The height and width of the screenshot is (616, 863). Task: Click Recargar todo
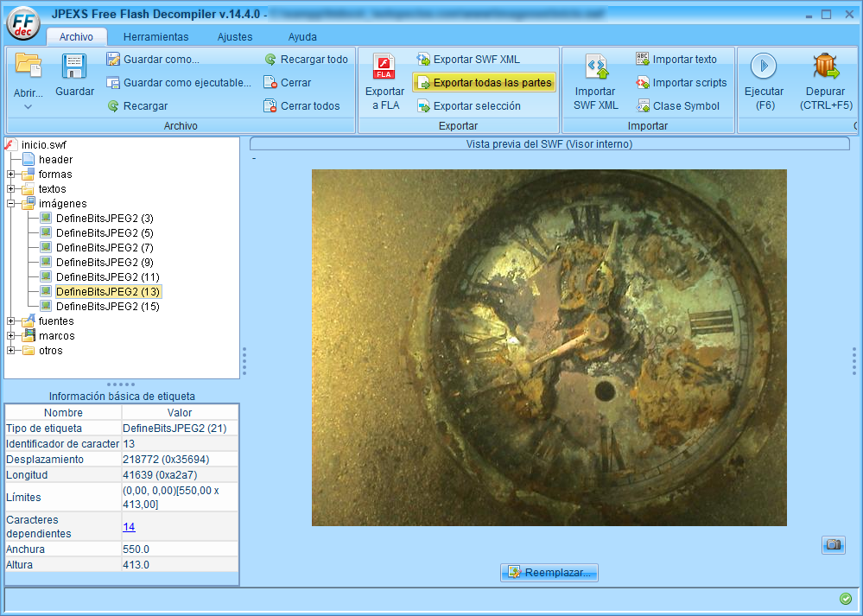[314, 60]
